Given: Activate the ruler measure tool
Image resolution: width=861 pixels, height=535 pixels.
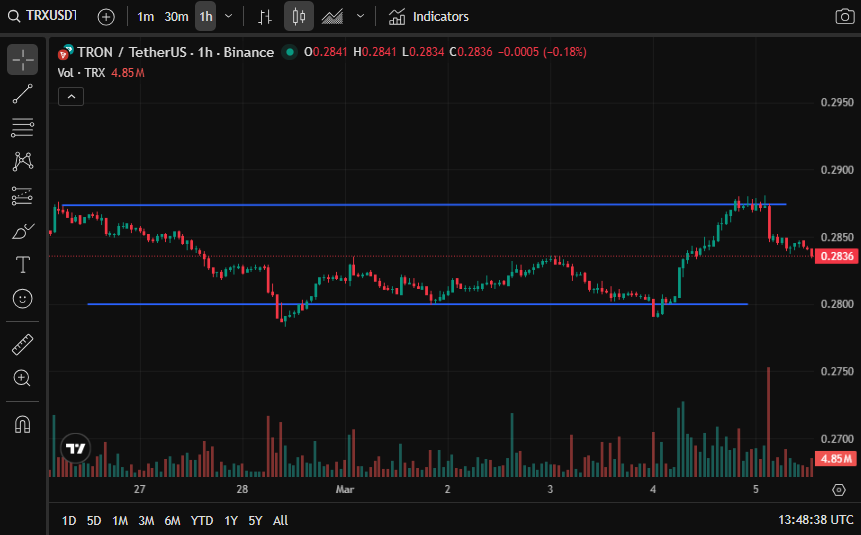Looking at the screenshot, I should point(23,344).
